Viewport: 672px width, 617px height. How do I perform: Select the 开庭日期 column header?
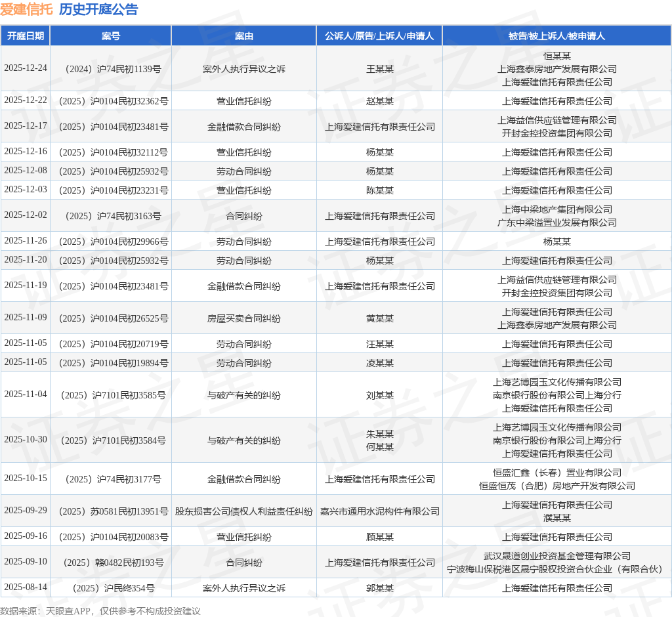[x=26, y=36]
